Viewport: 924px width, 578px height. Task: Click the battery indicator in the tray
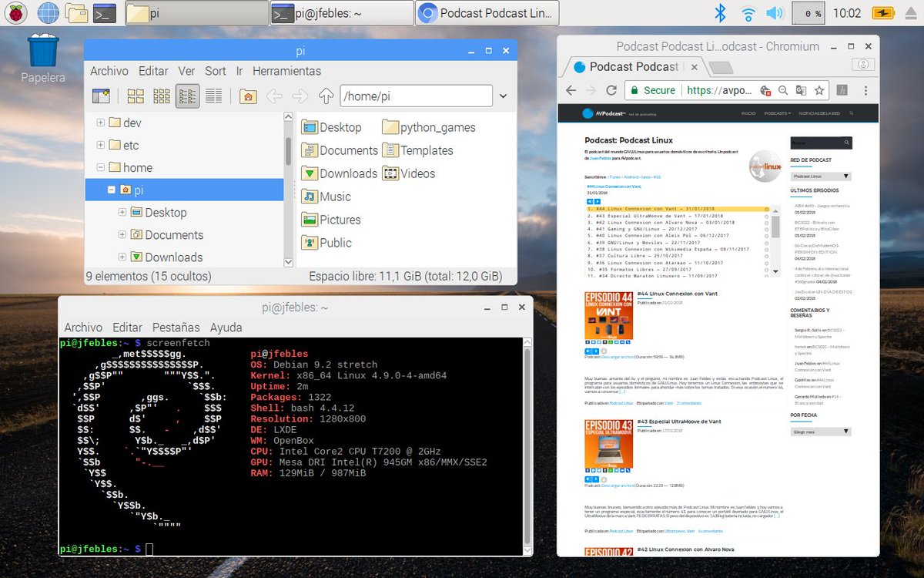pyautogui.click(x=884, y=12)
